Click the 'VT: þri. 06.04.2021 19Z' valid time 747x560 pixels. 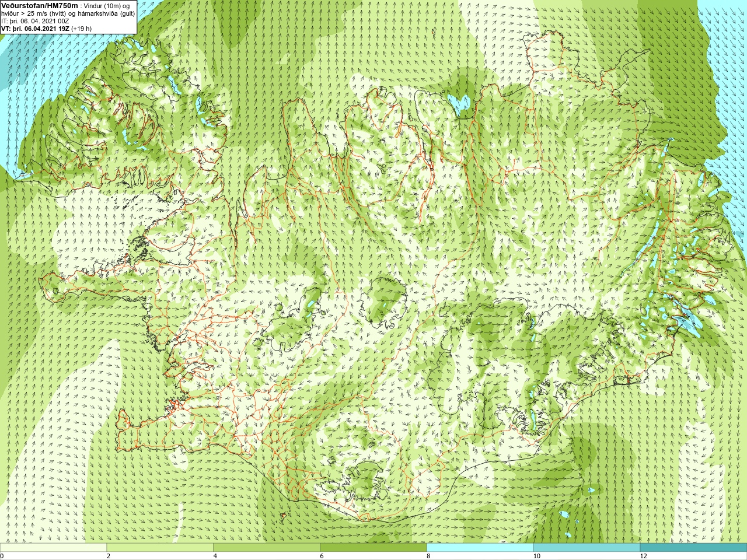[34, 29]
